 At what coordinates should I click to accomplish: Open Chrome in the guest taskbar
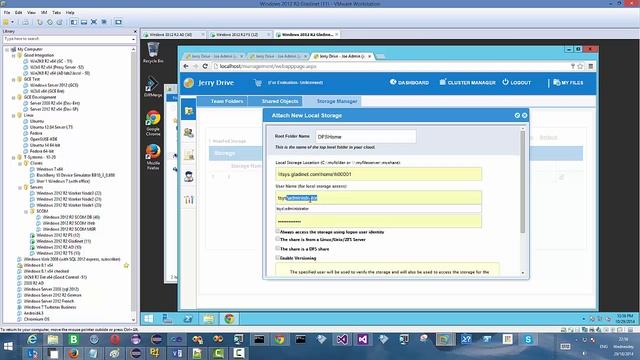coord(229,319)
